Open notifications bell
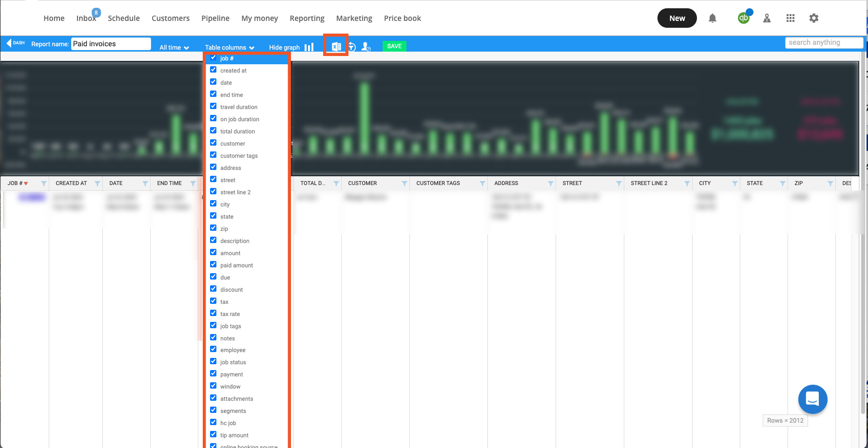868x448 pixels. [x=713, y=19]
